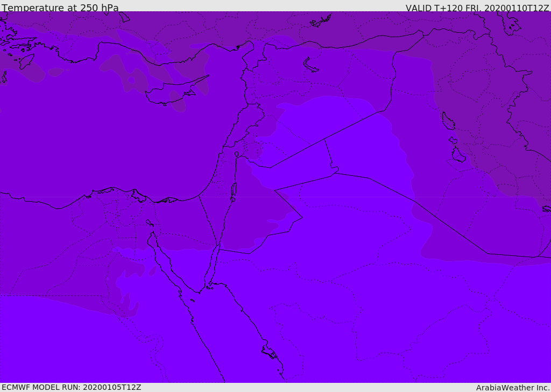The height and width of the screenshot is (392, 551).
Task: Click the ECMWF MODEL RUN timestamp text
Action: click(x=71, y=387)
